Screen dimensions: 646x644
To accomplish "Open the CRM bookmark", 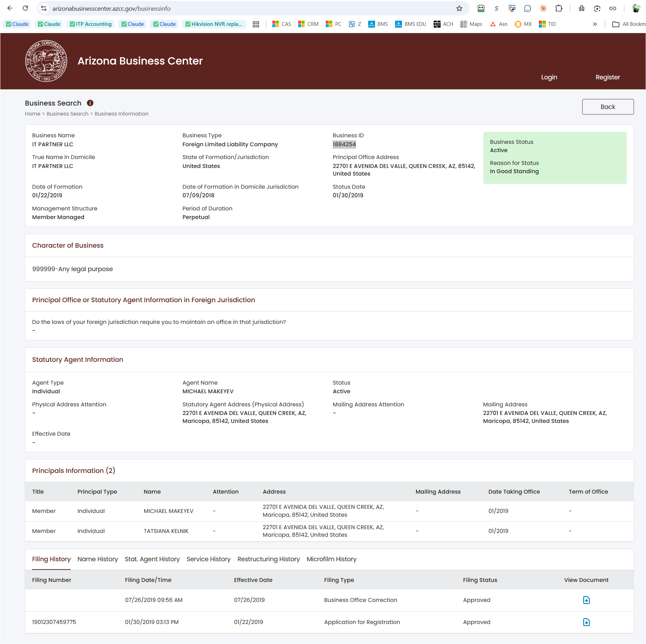I will coord(308,24).
